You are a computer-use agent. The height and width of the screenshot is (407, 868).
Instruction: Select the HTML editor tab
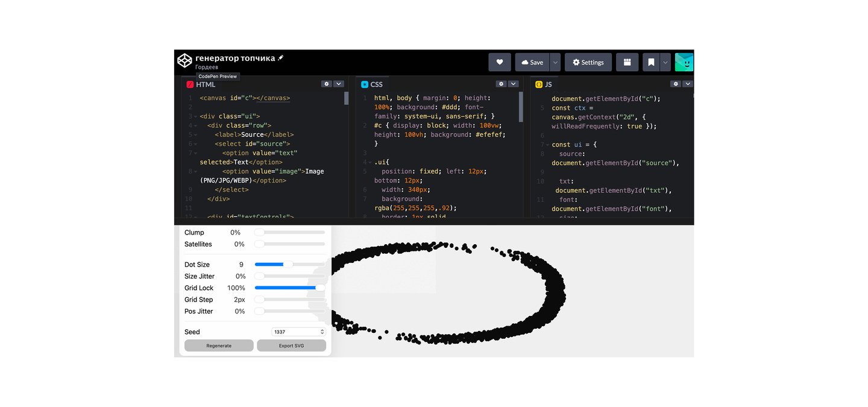pyautogui.click(x=201, y=84)
